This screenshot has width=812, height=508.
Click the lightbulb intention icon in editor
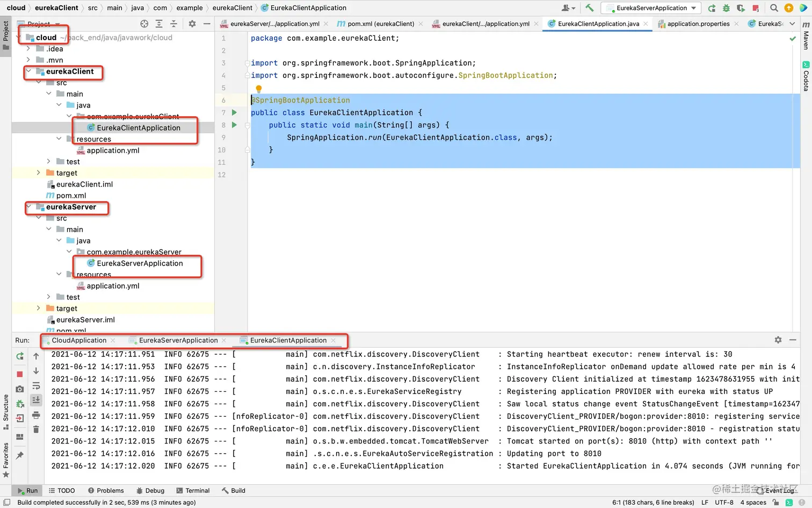tap(259, 89)
